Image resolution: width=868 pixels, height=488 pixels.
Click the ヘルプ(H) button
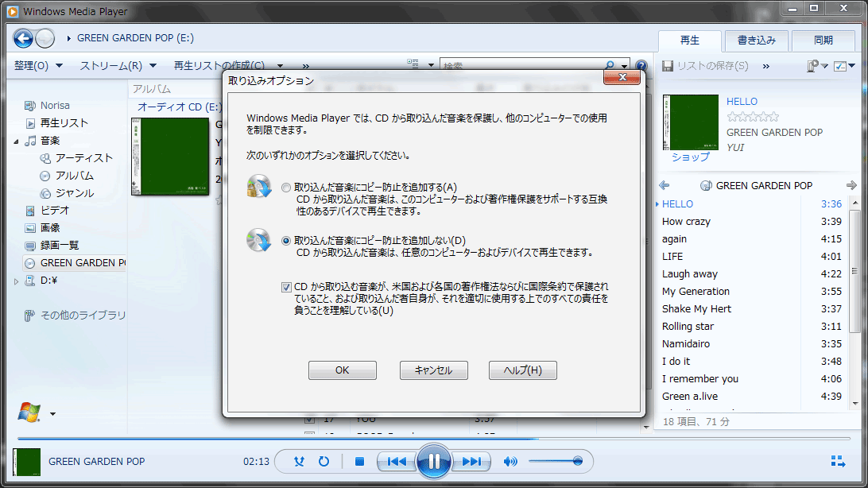tap(522, 370)
